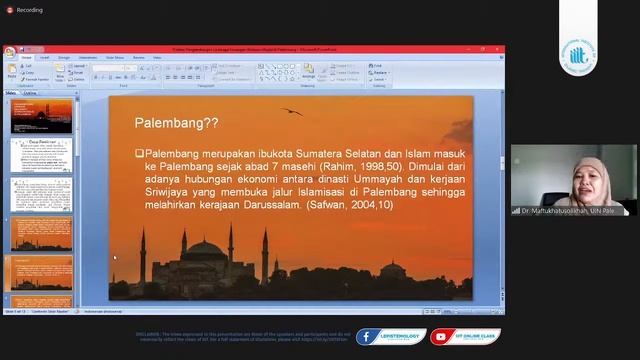Open the Replace dropdown in Editing

point(379,73)
